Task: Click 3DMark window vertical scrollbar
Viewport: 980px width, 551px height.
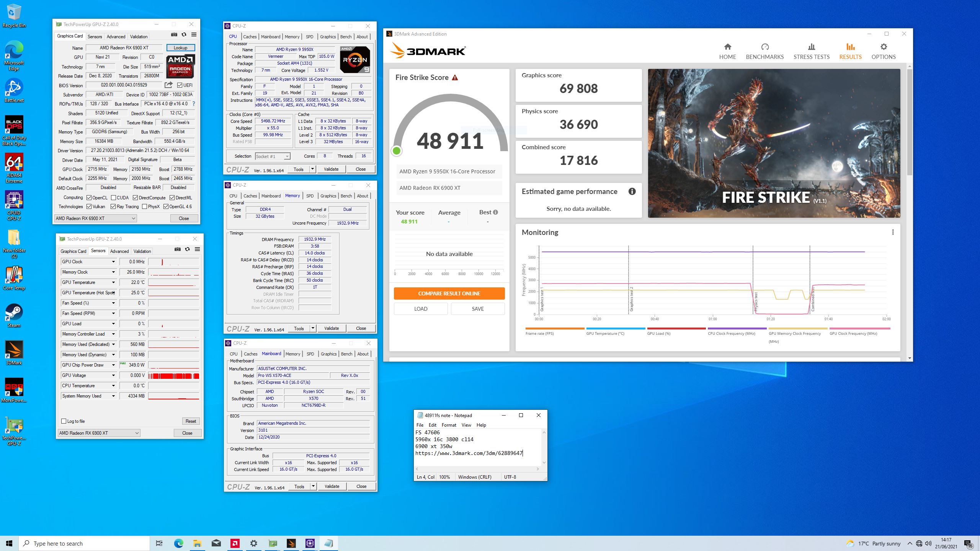Action: click(910, 122)
